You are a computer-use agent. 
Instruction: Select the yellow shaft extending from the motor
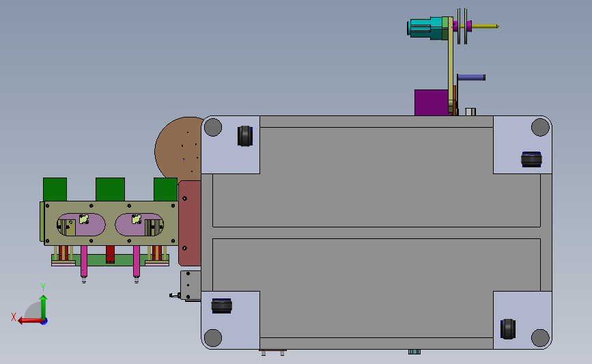(485, 26)
